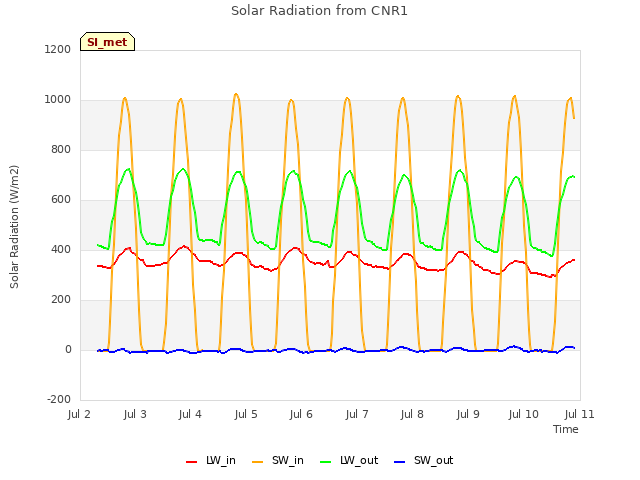640x480 pixels.
Task: Click the orange SW_in legend swatch
Action: (258, 461)
